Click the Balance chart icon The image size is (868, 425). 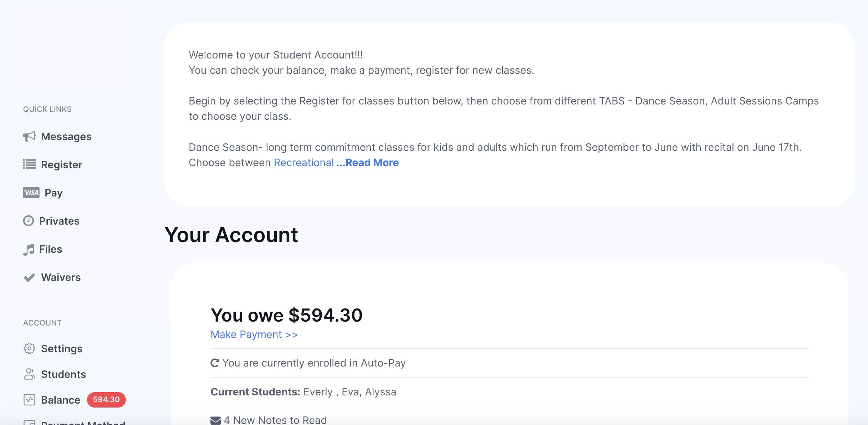pos(29,400)
